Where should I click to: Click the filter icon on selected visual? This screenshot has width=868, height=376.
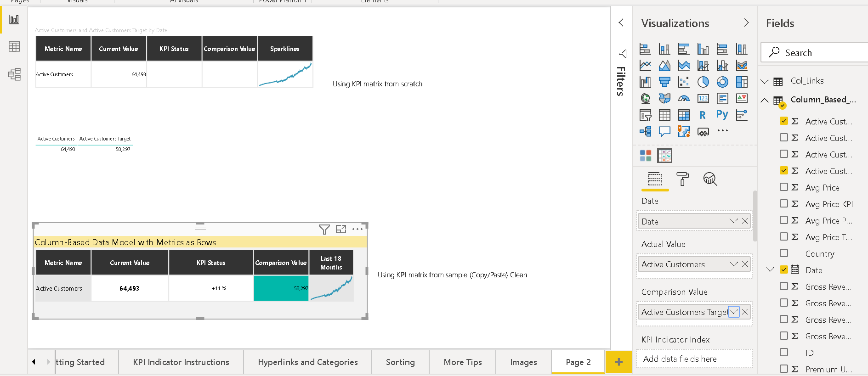click(x=324, y=229)
